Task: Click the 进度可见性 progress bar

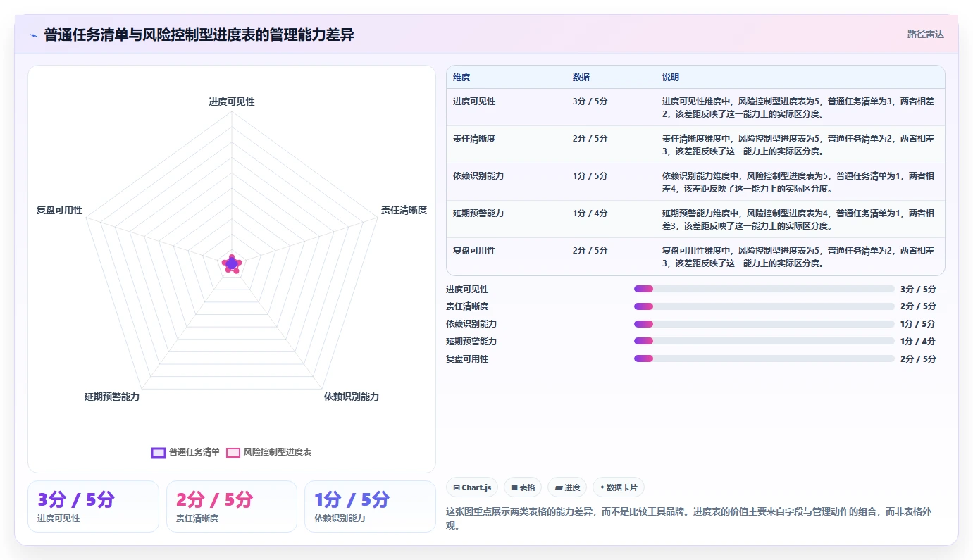Action: (x=764, y=289)
